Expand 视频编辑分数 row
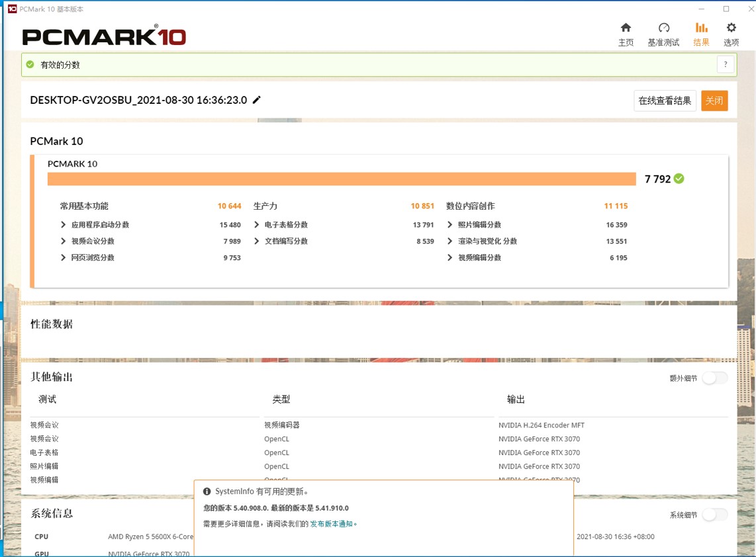 [x=450, y=258]
